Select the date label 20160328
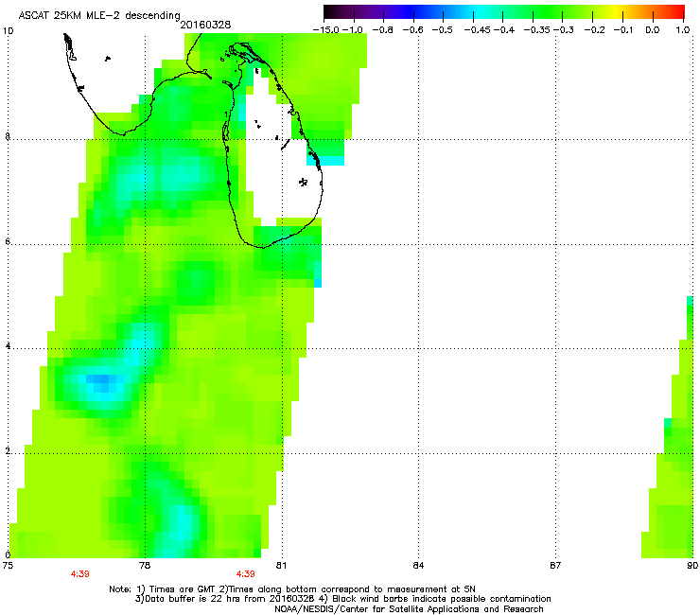 [x=205, y=25]
